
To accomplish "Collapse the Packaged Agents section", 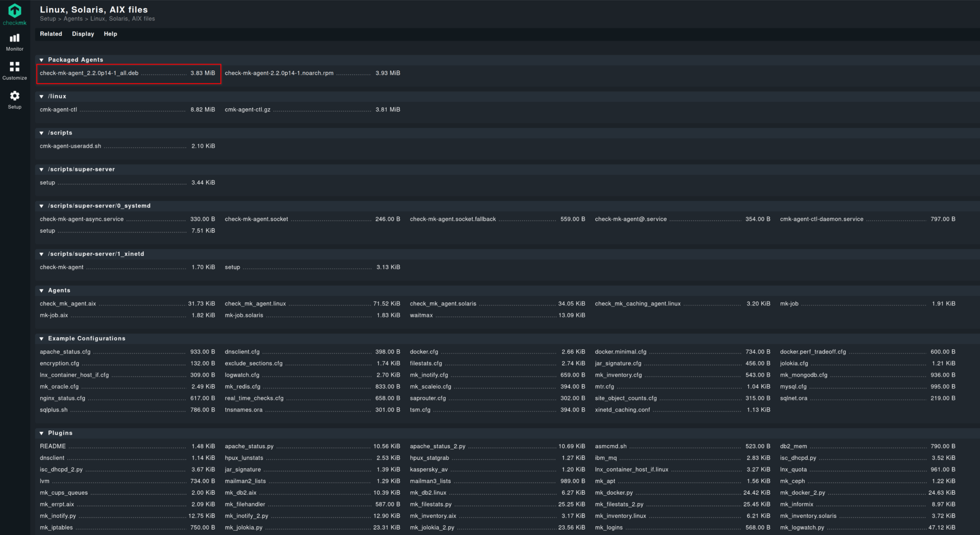I will click(x=42, y=60).
